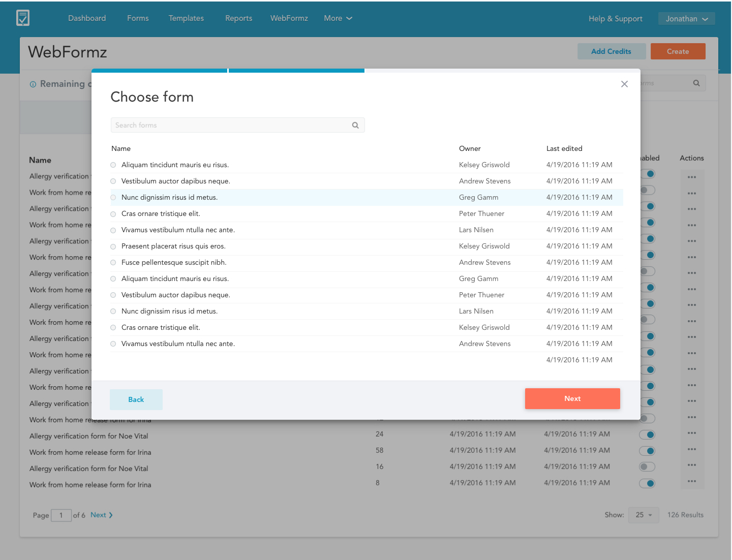Click the Back button in dialog
This screenshot has height=560, width=732.
tap(136, 399)
